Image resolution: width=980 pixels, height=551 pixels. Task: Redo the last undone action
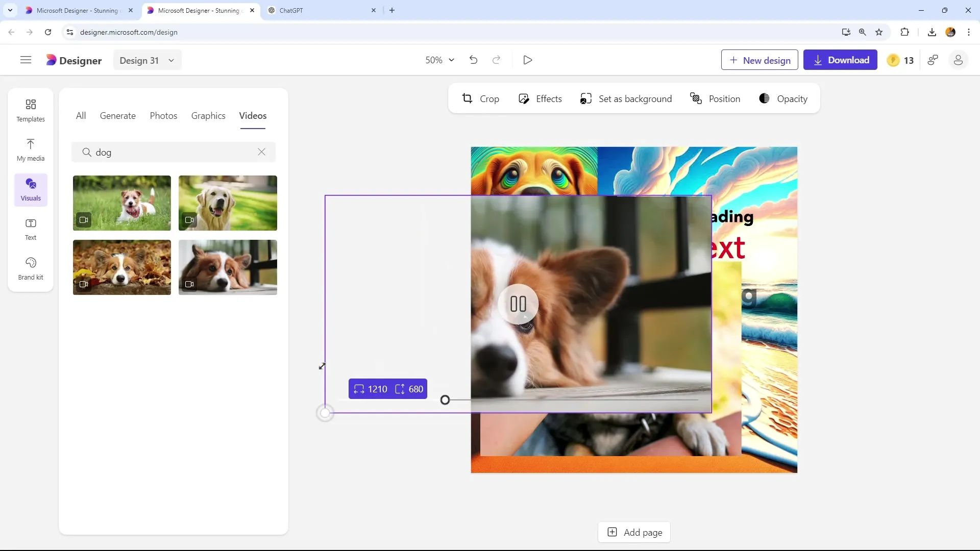(496, 60)
